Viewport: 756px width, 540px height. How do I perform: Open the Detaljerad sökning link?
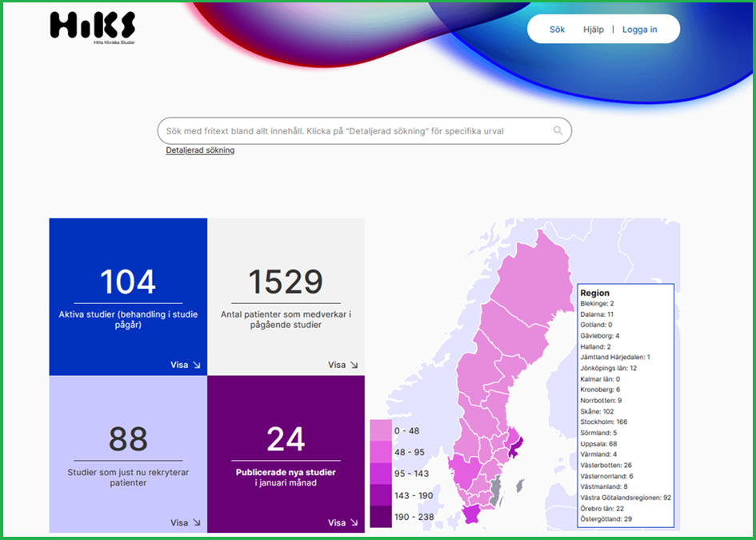pyautogui.click(x=200, y=150)
